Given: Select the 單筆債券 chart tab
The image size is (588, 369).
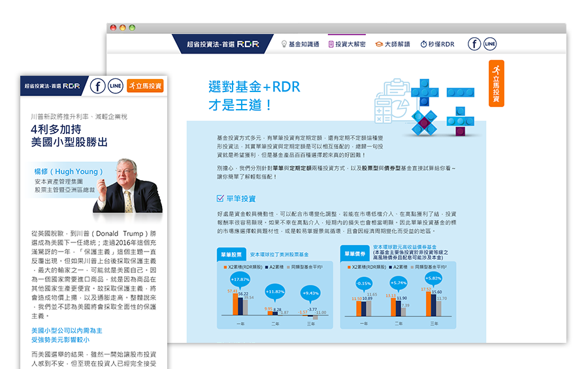Looking at the screenshot, I should (355, 254).
